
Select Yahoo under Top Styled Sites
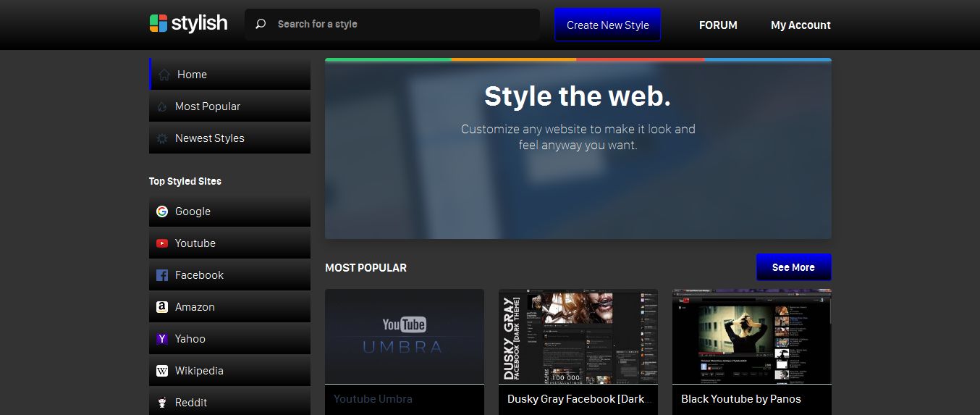(x=229, y=338)
